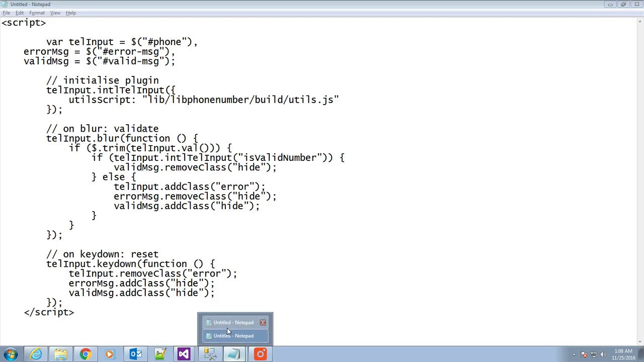Click the line 'validMsg = $("#valid-msg");'

click(99, 61)
